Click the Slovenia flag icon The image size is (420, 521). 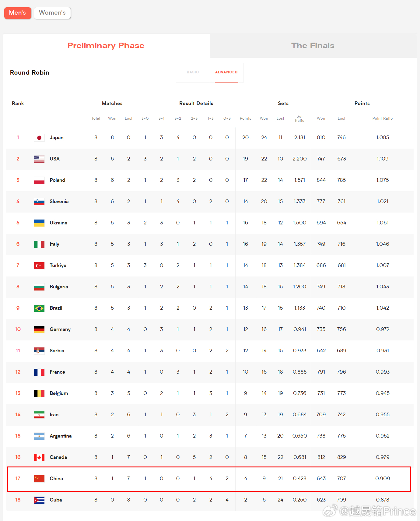tap(39, 202)
